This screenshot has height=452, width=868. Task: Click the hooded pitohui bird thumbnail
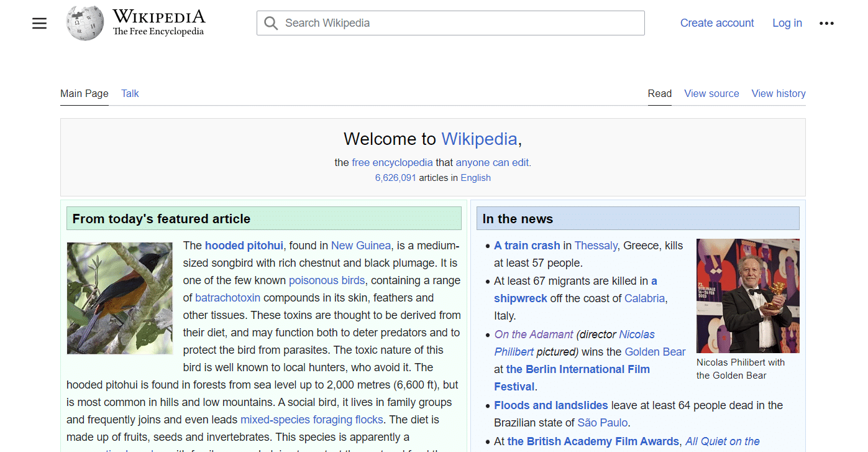click(x=120, y=298)
